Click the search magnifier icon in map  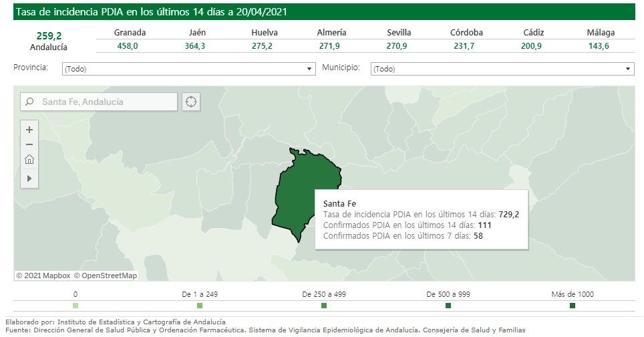(29, 102)
